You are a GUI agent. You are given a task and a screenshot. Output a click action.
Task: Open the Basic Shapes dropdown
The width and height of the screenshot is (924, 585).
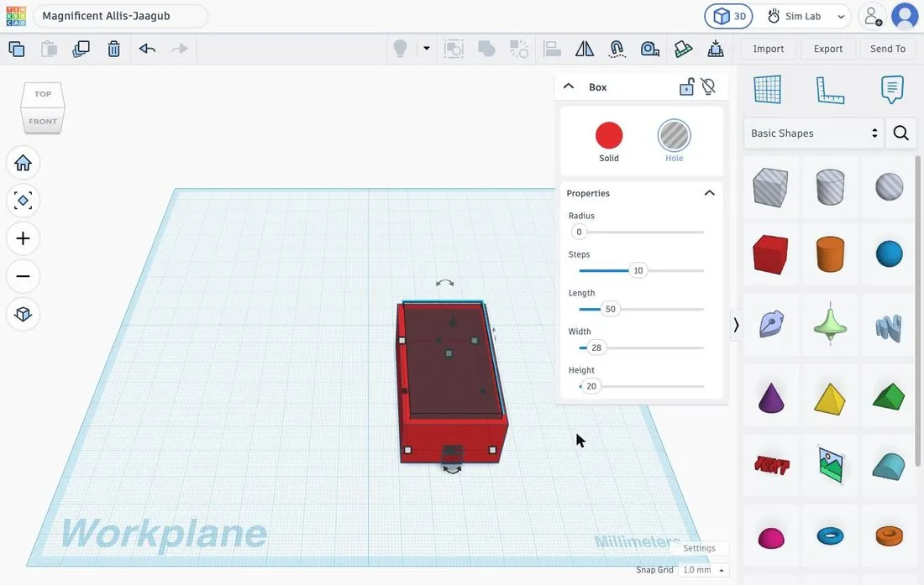(x=813, y=133)
